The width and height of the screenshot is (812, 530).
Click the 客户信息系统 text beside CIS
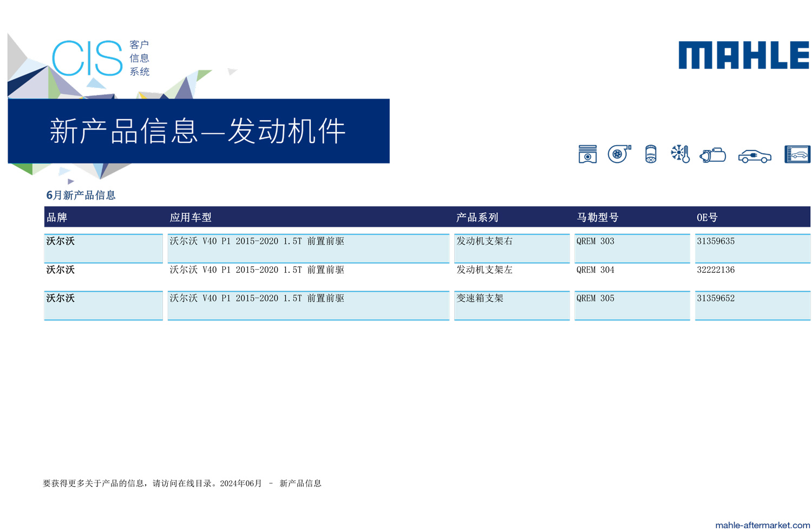[139, 58]
